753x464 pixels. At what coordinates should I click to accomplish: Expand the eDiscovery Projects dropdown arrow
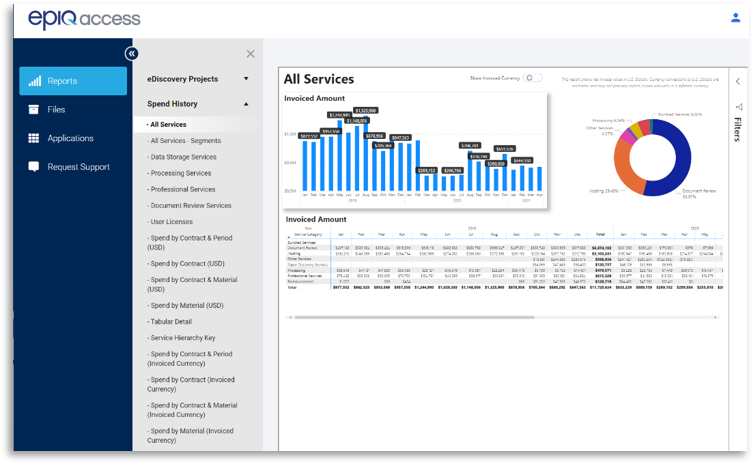tap(246, 79)
